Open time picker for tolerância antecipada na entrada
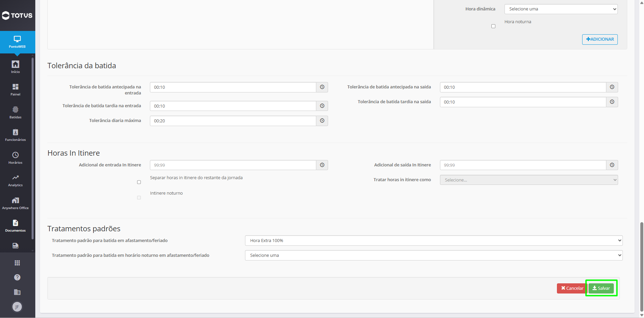The image size is (644, 318). click(x=322, y=87)
